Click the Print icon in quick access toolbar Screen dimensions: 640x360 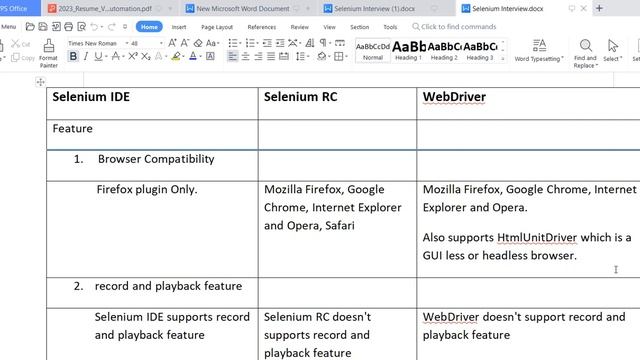coord(69,27)
